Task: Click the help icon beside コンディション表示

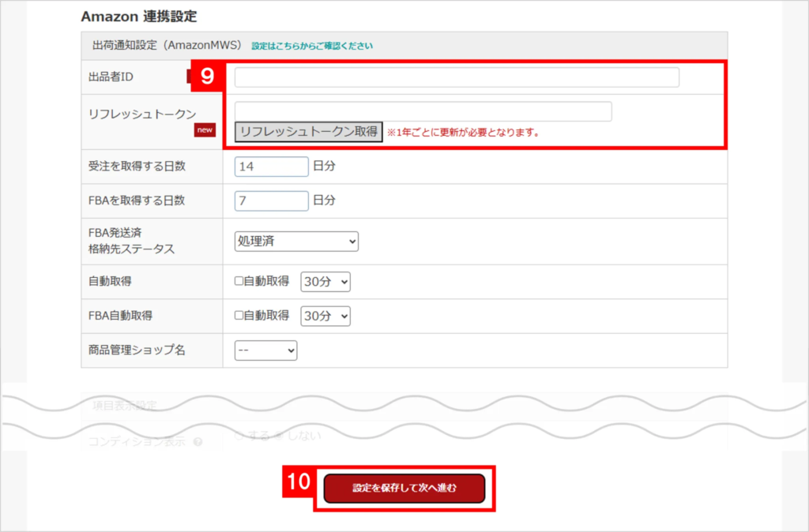Action: [198, 442]
